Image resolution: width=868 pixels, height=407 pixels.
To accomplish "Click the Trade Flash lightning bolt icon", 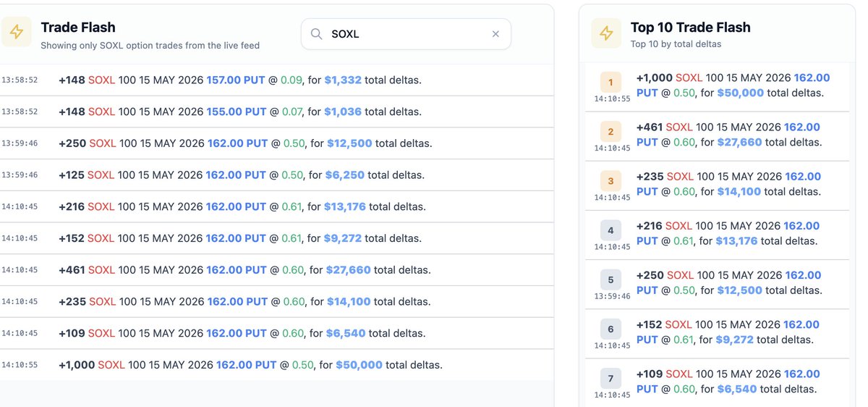I will (16, 33).
